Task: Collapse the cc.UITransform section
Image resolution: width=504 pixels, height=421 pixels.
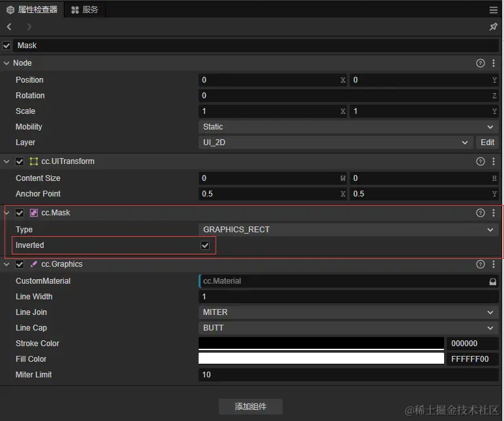Action: [x=7, y=161]
